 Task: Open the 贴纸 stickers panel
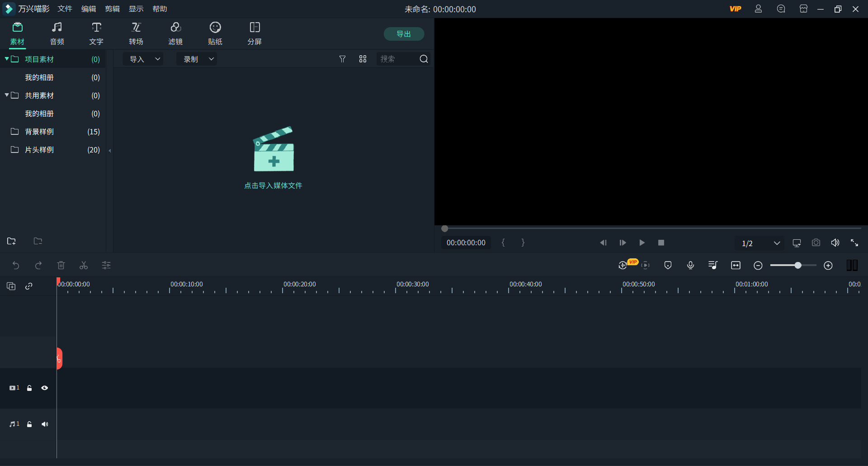click(215, 33)
